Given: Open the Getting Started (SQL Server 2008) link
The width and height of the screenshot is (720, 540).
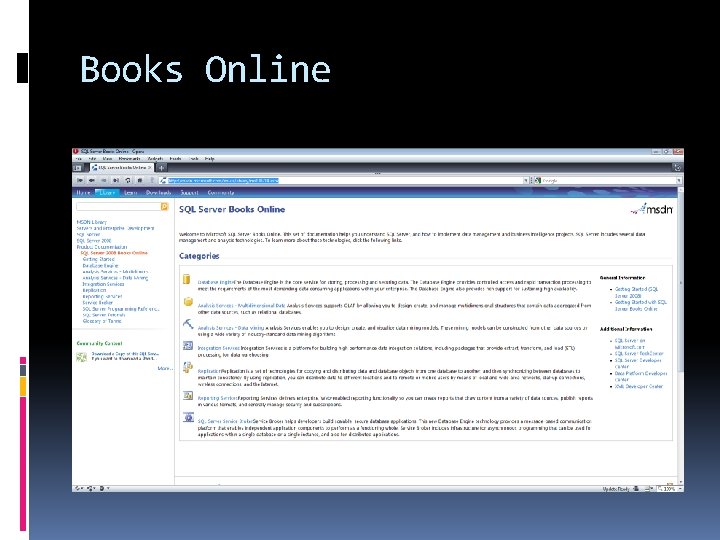Looking at the screenshot, I should coord(636,292).
